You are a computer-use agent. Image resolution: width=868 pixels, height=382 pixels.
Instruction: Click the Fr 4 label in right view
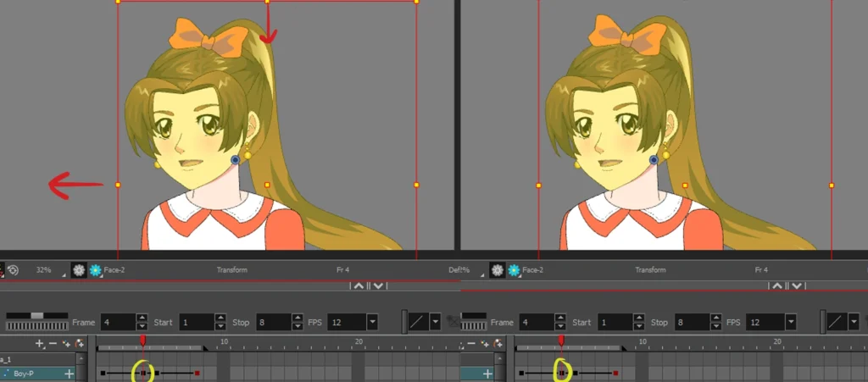pos(761,270)
